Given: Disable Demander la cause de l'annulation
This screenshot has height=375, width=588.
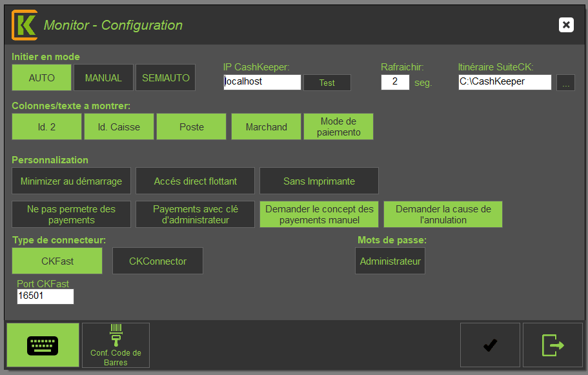Looking at the screenshot, I should click(x=443, y=214).
